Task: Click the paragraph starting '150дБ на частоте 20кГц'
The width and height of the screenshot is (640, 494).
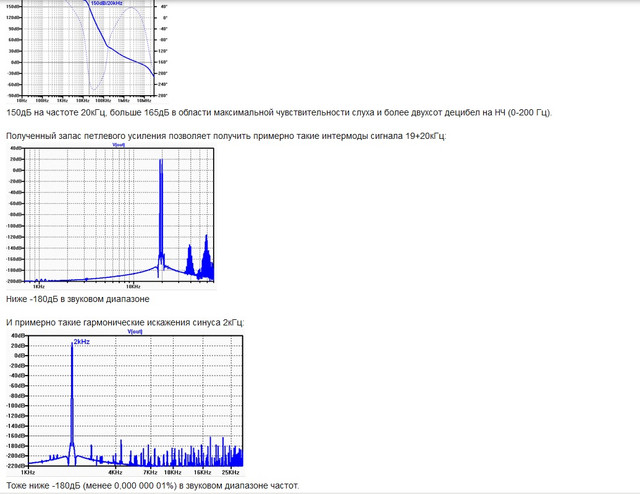Action: pos(279,112)
